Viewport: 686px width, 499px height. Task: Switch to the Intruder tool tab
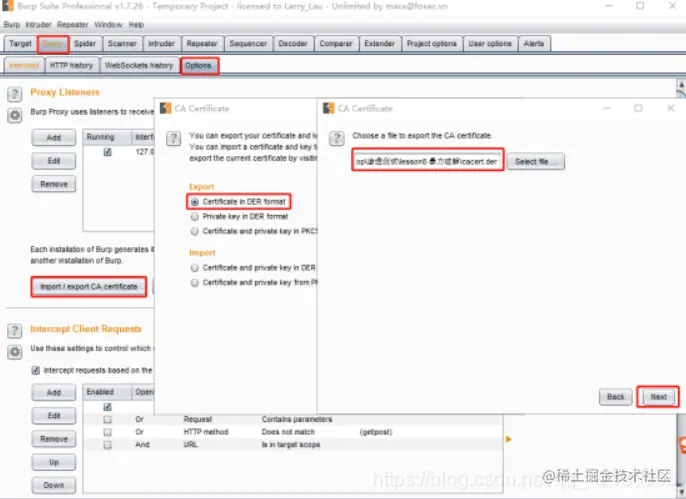click(x=161, y=44)
